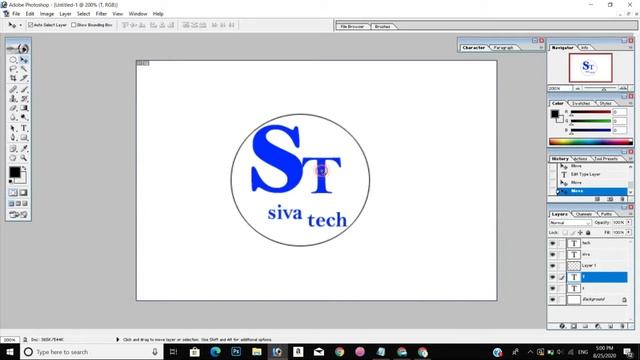
Task: Open the Brushes palette well tab
Action: click(382, 27)
